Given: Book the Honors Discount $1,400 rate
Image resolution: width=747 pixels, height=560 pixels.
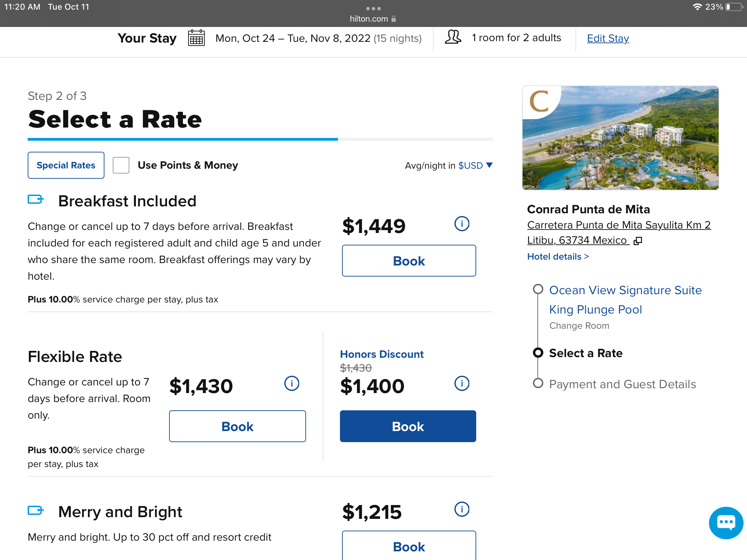Looking at the screenshot, I should [x=408, y=426].
